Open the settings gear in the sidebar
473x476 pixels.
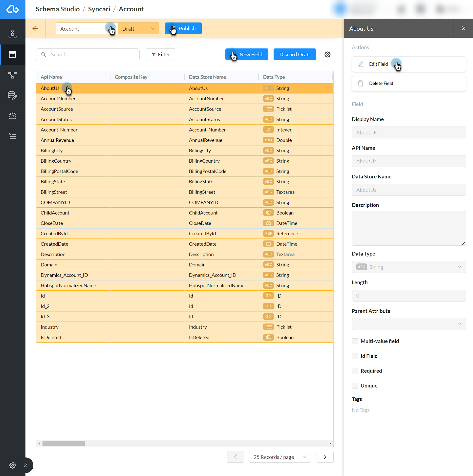coord(13,465)
